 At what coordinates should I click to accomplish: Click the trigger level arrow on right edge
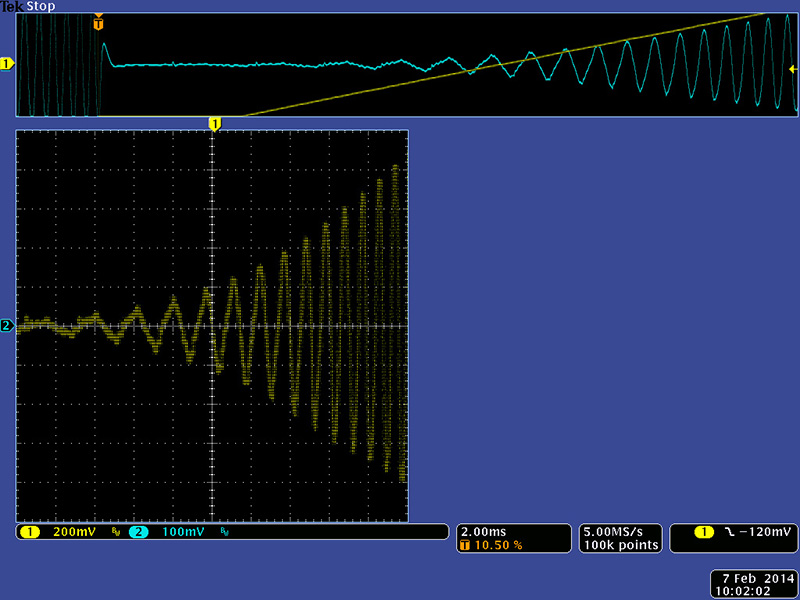tap(793, 69)
